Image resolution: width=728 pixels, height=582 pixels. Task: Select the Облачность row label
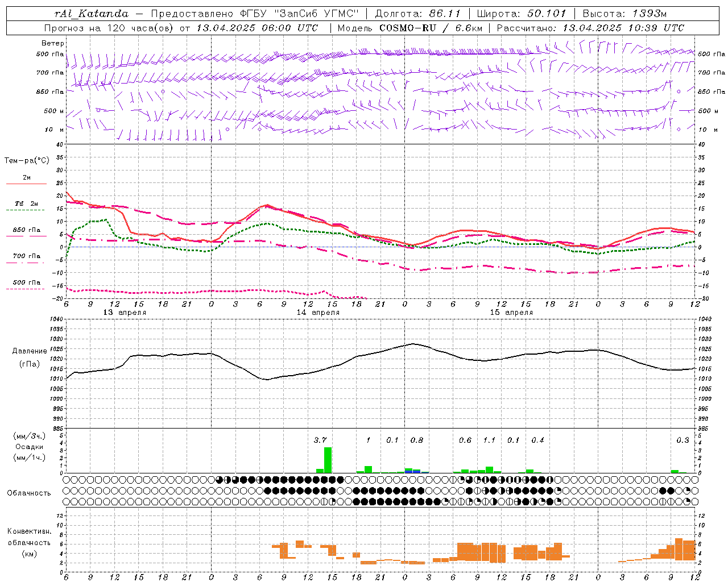pyautogui.click(x=29, y=493)
